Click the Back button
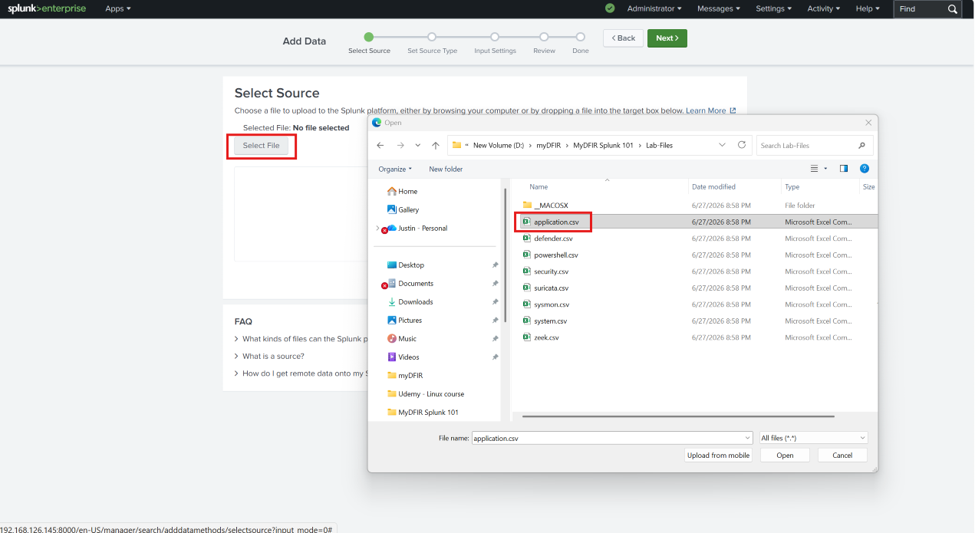This screenshot has height=533, width=975. 623,38
